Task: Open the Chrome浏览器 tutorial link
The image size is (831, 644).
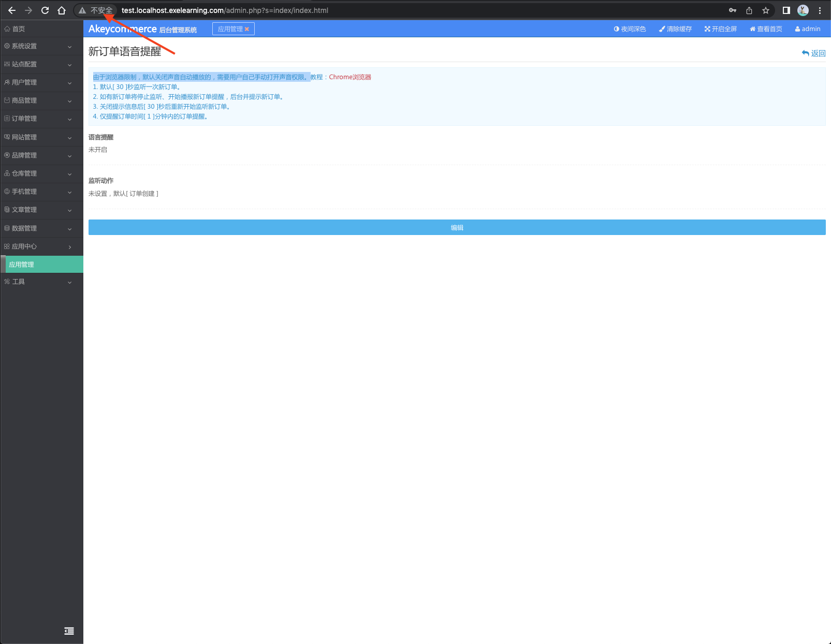Action: pyautogui.click(x=350, y=77)
